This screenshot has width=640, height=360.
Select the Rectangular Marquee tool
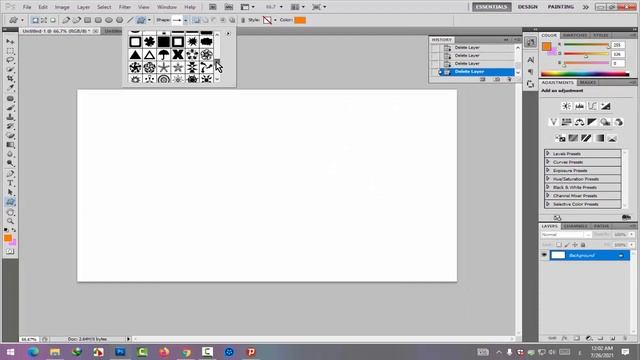(x=10, y=51)
